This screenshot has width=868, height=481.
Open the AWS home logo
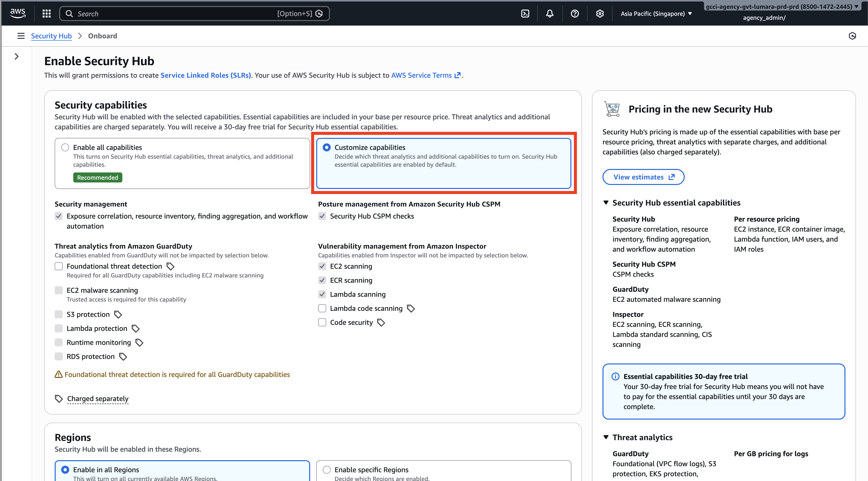coord(18,14)
